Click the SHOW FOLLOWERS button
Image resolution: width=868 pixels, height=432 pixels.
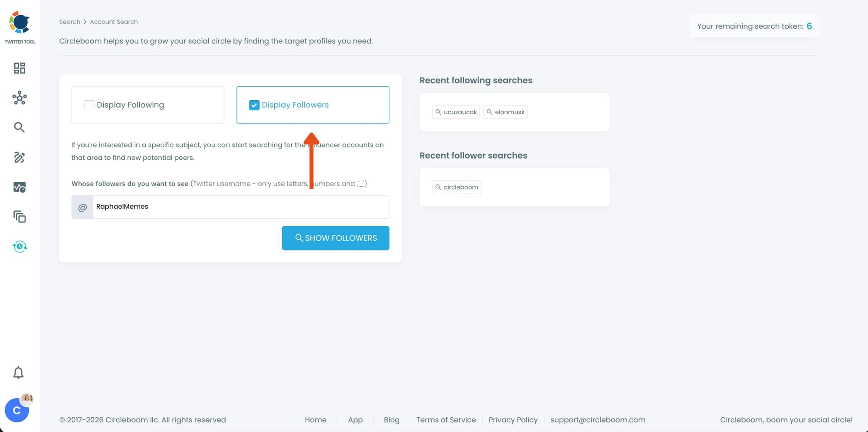tap(335, 238)
